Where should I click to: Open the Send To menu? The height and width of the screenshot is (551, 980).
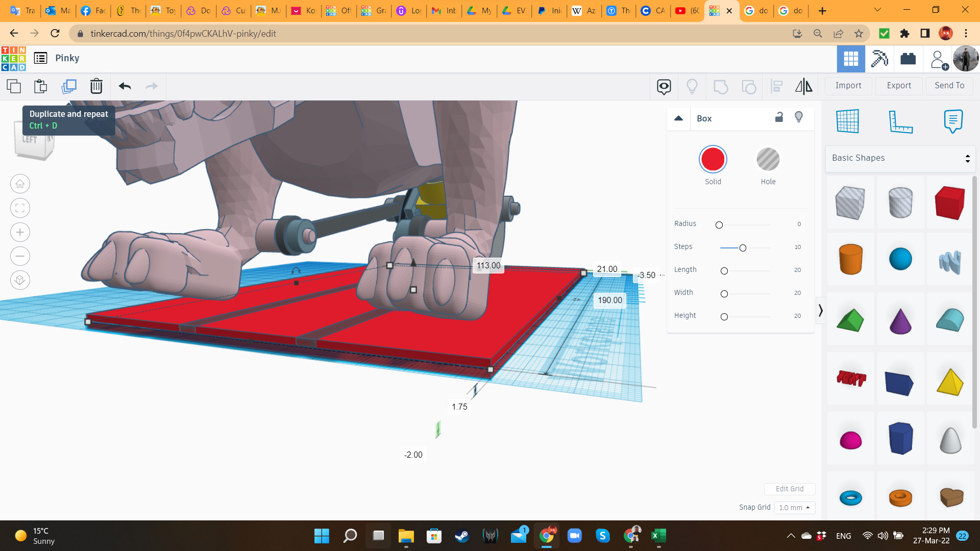(x=949, y=86)
